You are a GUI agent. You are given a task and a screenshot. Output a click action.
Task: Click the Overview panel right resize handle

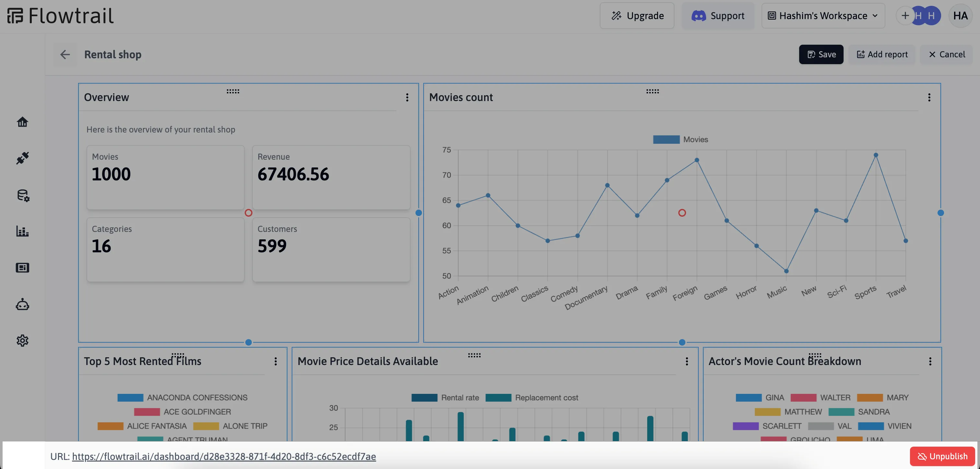click(x=418, y=212)
